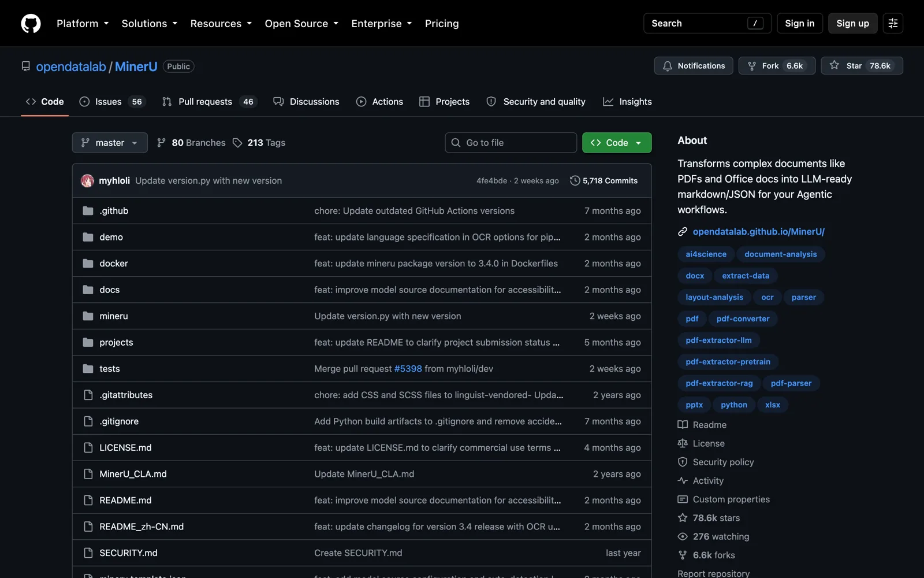Expand the Resources menu
924x578 pixels.
(221, 24)
